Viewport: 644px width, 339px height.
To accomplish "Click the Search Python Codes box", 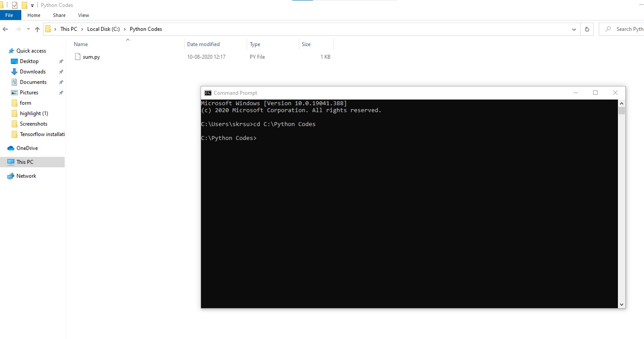I will click(621, 29).
